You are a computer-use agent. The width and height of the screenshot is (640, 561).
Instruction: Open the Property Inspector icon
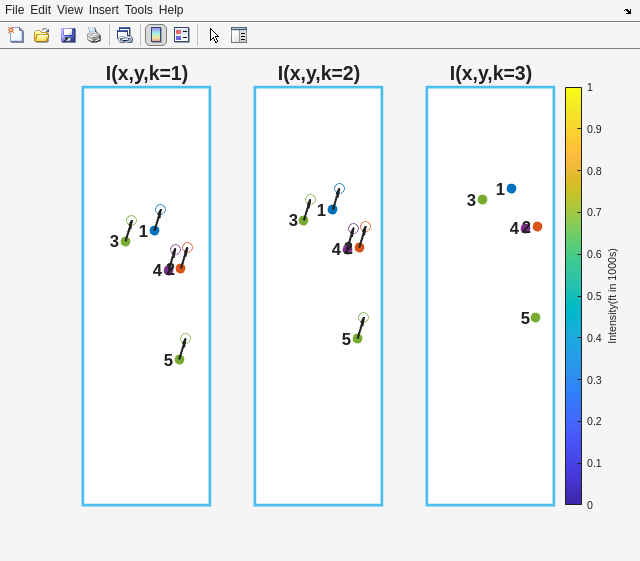(x=239, y=35)
